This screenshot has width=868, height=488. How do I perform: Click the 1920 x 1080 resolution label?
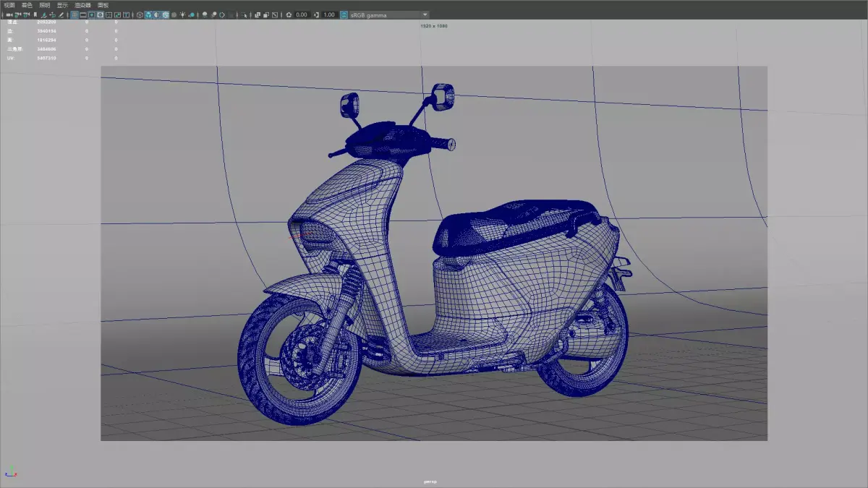(434, 26)
